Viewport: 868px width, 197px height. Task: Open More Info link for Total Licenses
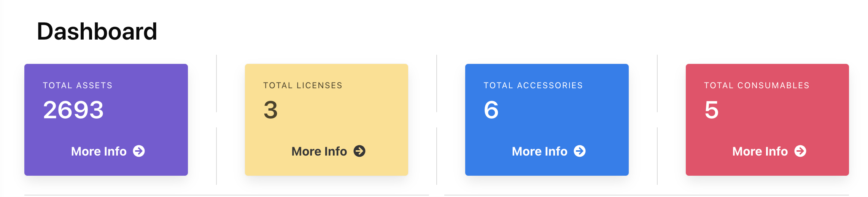pyautogui.click(x=319, y=151)
